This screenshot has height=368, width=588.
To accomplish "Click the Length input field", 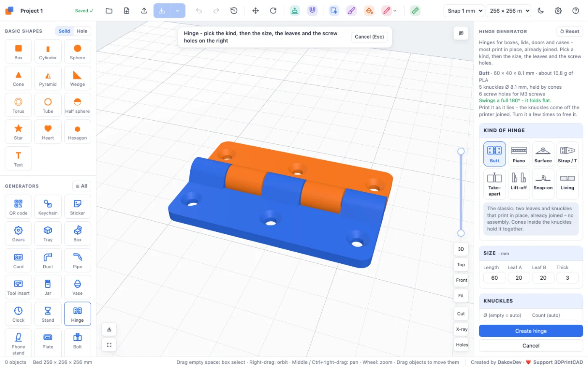I will point(494,278).
